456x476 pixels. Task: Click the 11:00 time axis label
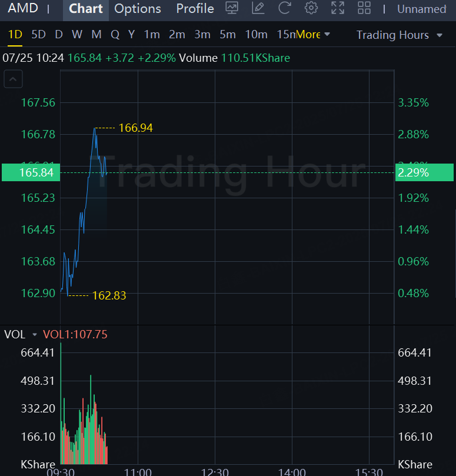pyautogui.click(x=138, y=472)
